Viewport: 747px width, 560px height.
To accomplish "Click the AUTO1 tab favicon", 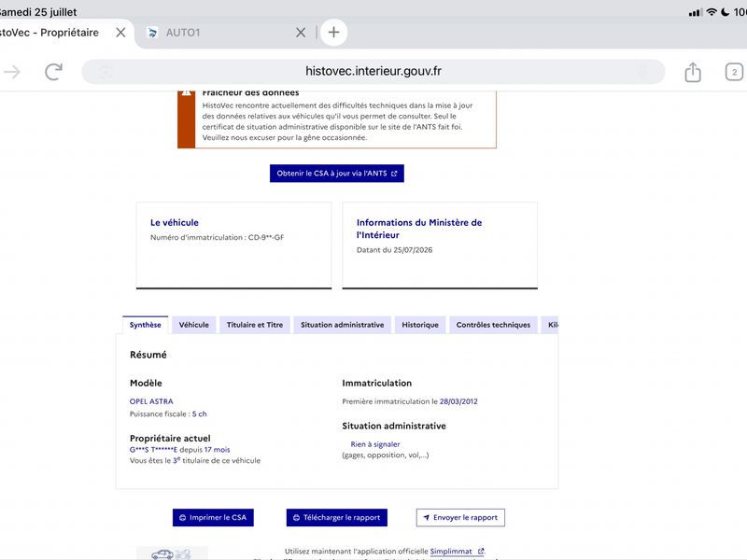I will [x=152, y=33].
